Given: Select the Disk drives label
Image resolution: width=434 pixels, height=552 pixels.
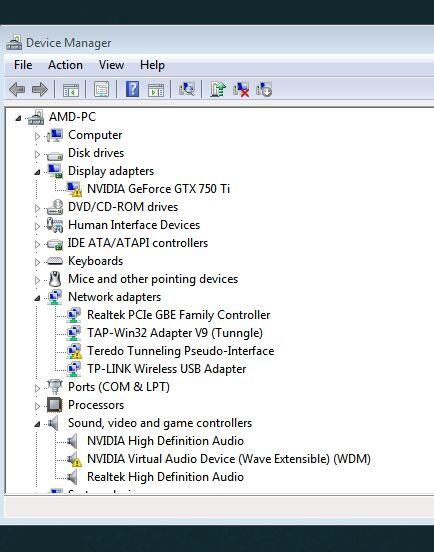Looking at the screenshot, I should pos(96,153).
